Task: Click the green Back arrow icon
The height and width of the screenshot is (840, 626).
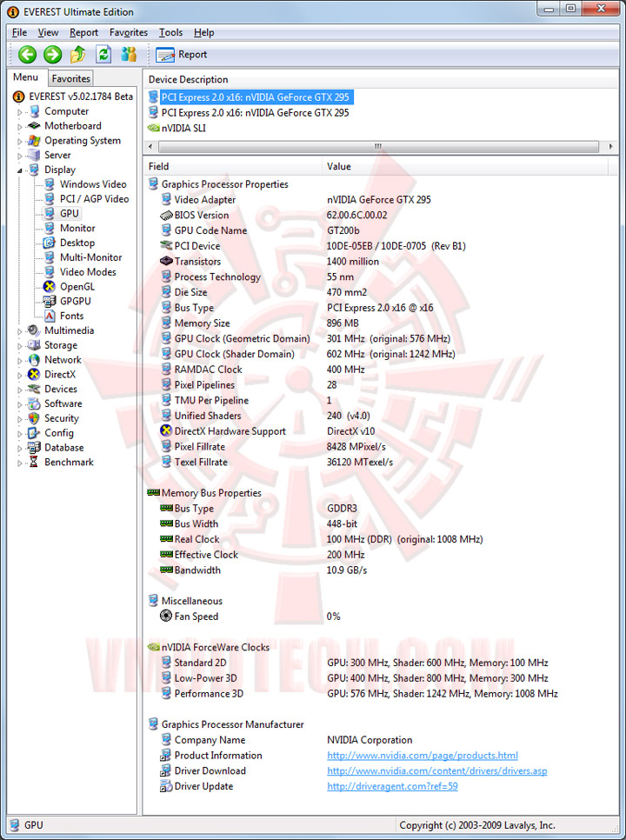Action: click(27, 54)
